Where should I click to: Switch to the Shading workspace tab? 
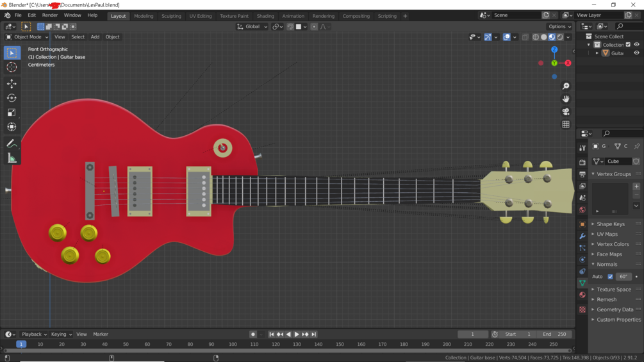[265, 16]
